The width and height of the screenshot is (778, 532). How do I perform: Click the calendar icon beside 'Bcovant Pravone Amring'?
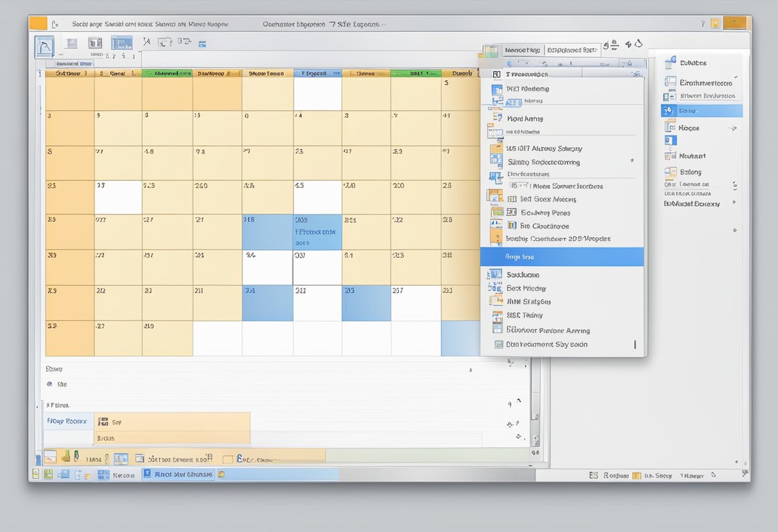(497, 330)
